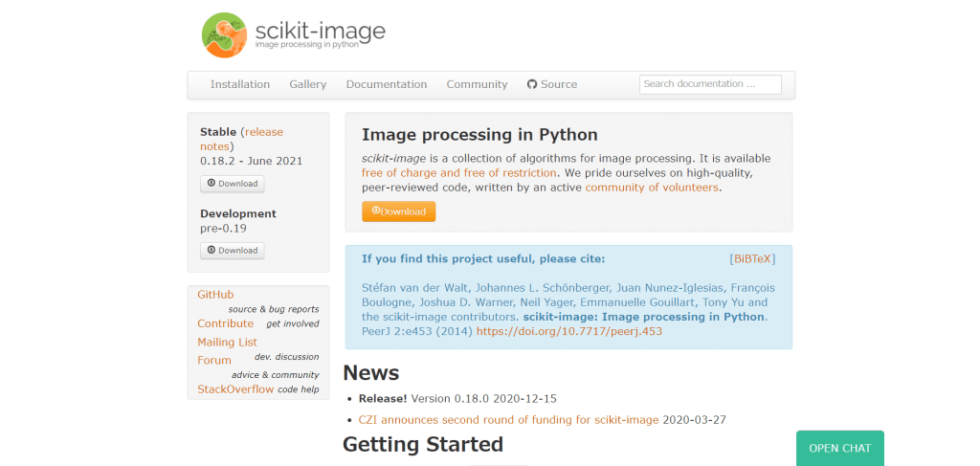Follow the BiBTeX citation link
Viewport: 980px width, 466px height.
pos(752,258)
